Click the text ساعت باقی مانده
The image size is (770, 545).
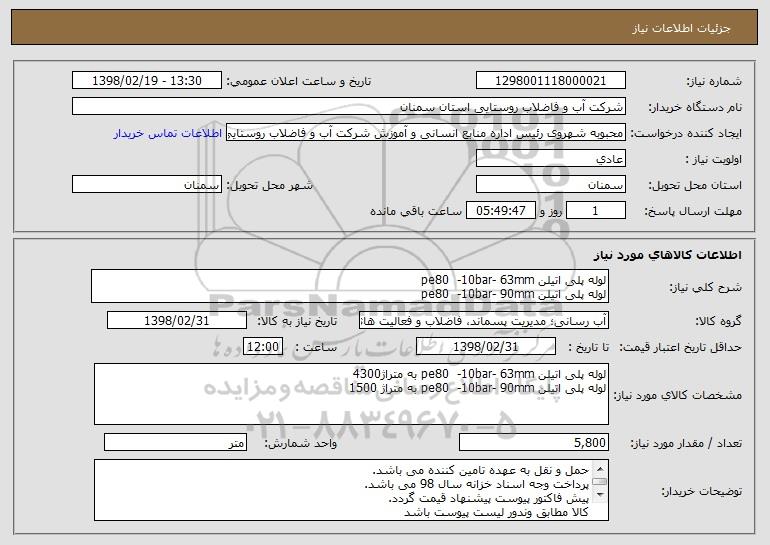[416, 211]
